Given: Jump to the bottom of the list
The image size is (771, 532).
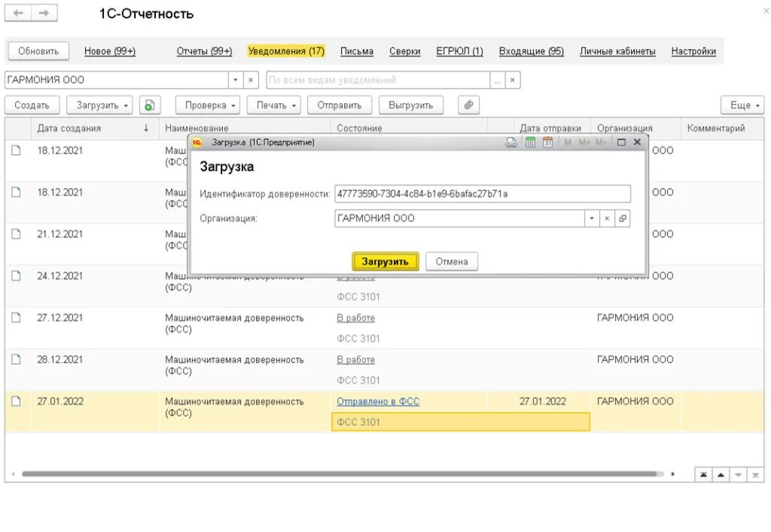Looking at the screenshot, I should (x=755, y=475).
